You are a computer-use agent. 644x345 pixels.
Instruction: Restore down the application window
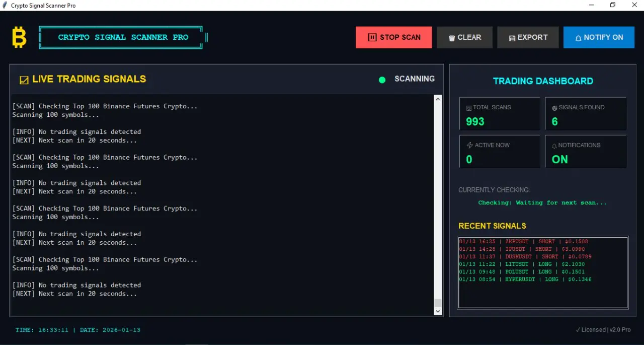coord(613,5)
